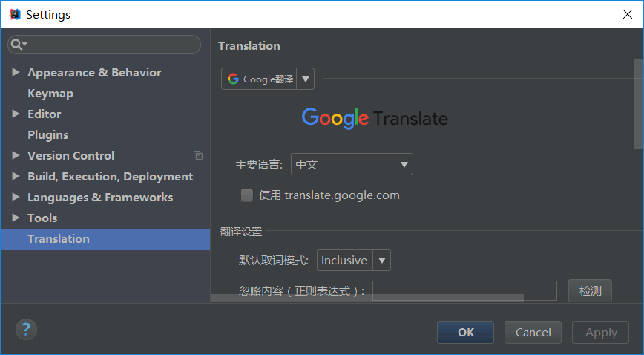Image resolution: width=644 pixels, height=355 pixels.
Task: Open the Google翻译 translator dropdown
Action: click(x=305, y=79)
